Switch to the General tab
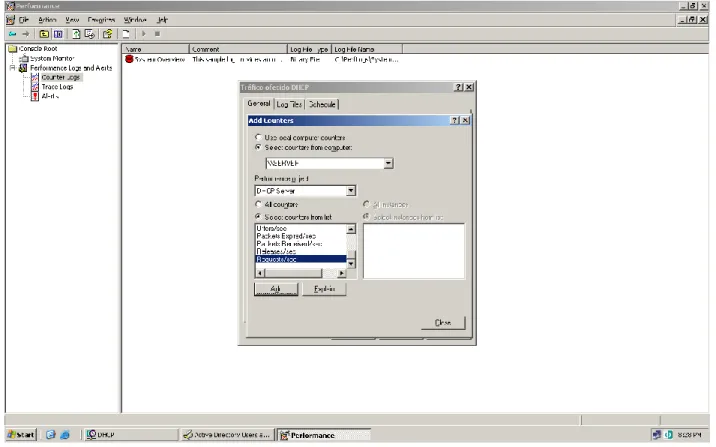The width and height of the screenshot is (716, 447). 258,104
